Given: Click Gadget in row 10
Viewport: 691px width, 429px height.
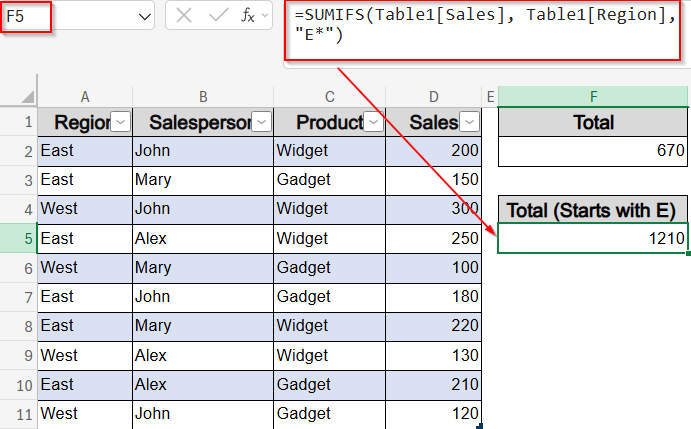Looking at the screenshot, I should [329, 384].
